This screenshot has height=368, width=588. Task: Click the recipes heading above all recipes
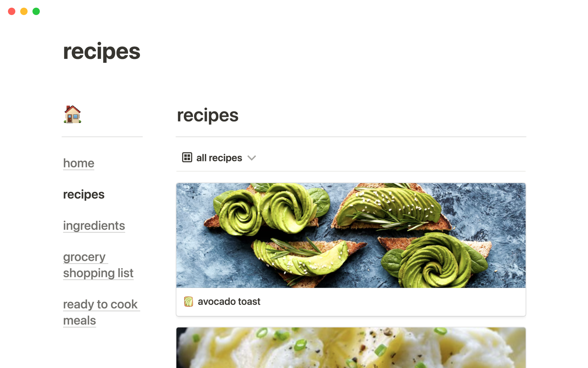(208, 116)
